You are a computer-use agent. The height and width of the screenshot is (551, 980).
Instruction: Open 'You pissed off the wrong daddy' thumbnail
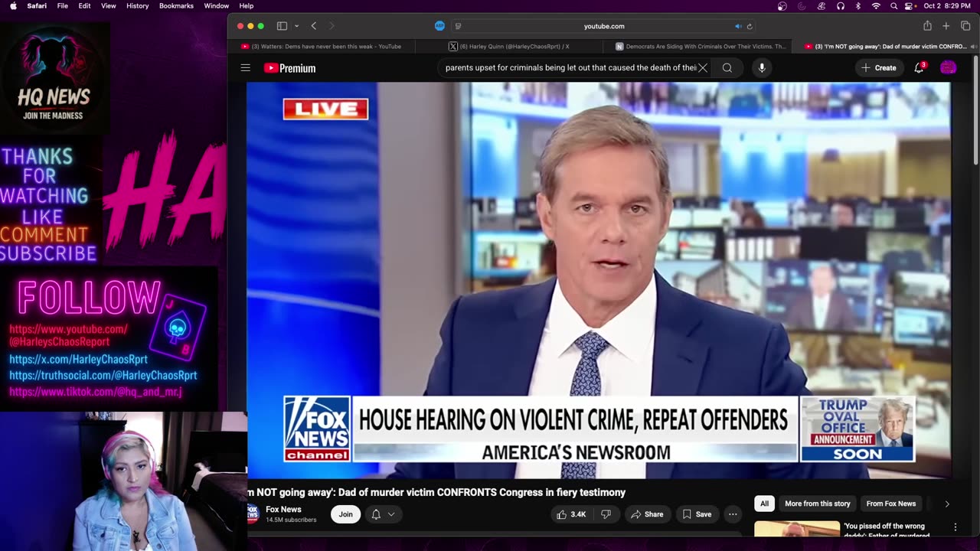(796, 529)
